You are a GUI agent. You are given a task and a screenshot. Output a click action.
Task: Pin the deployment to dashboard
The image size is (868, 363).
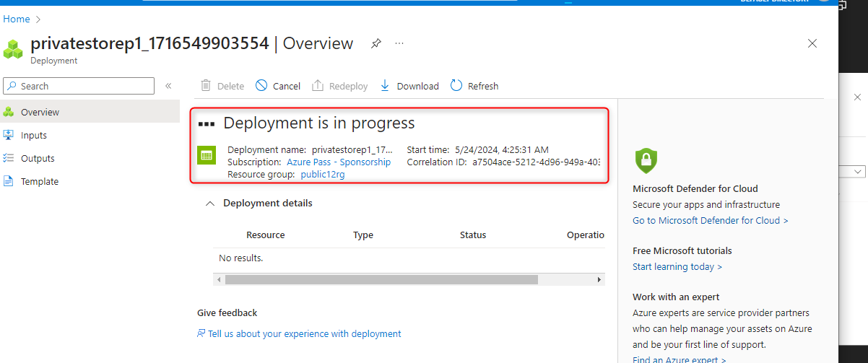pos(376,43)
